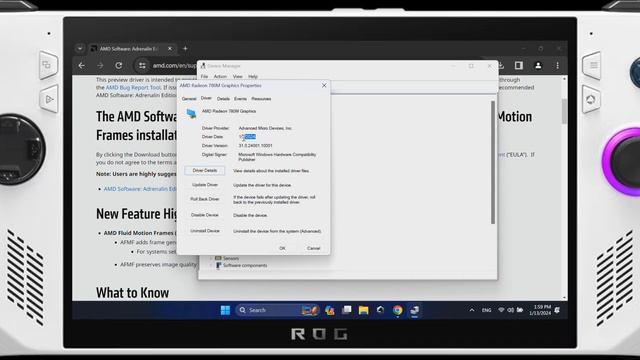Click the Driver Details button

(204, 171)
